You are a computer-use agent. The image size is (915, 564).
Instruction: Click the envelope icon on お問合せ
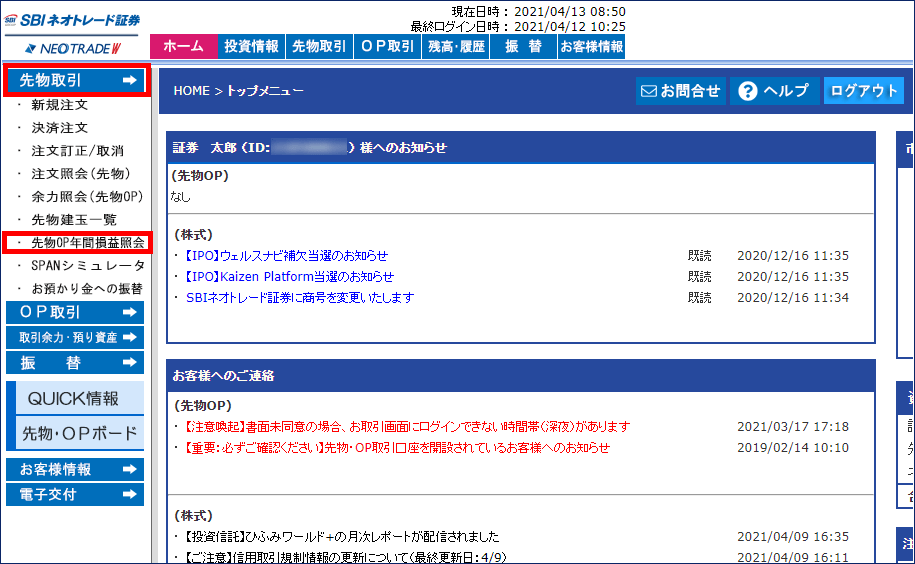pyautogui.click(x=648, y=91)
